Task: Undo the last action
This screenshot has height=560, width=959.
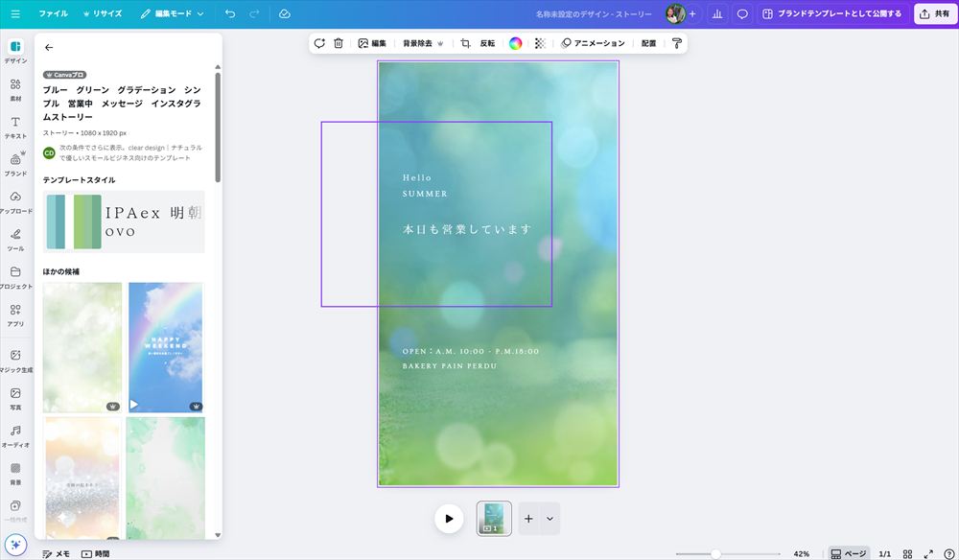Action: pyautogui.click(x=230, y=13)
